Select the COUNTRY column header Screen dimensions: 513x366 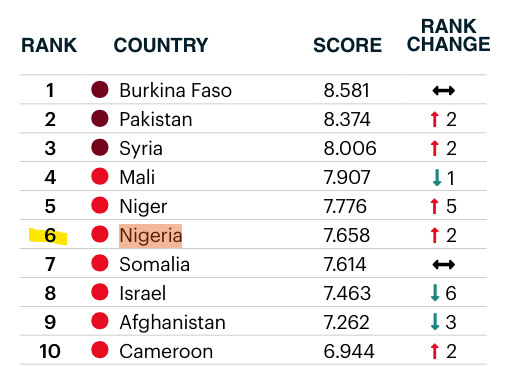161,45
